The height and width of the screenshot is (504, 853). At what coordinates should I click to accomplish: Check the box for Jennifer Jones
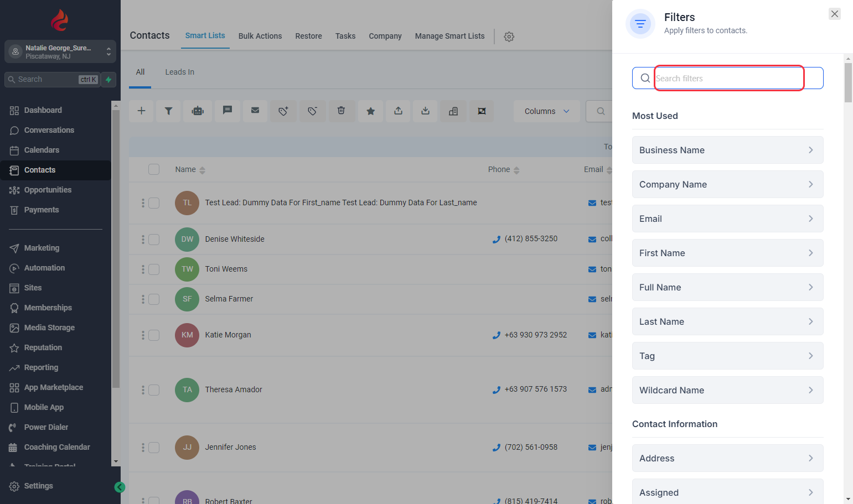click(154, 448)
